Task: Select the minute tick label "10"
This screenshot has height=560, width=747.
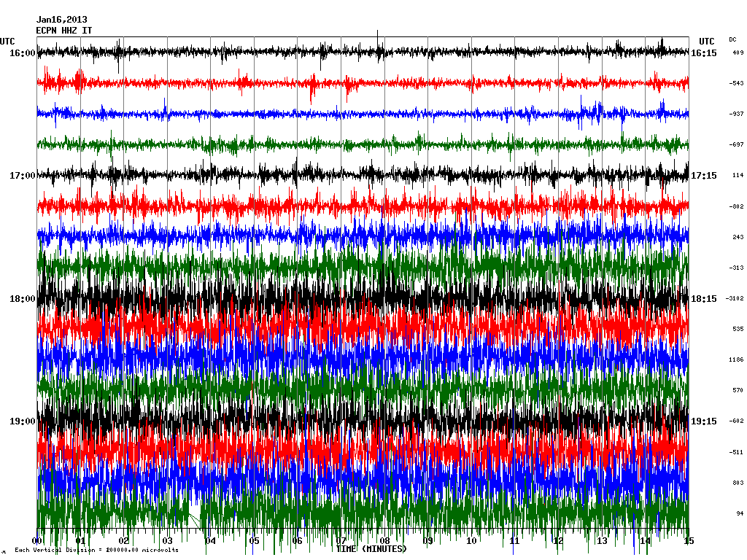Action: 471,541
